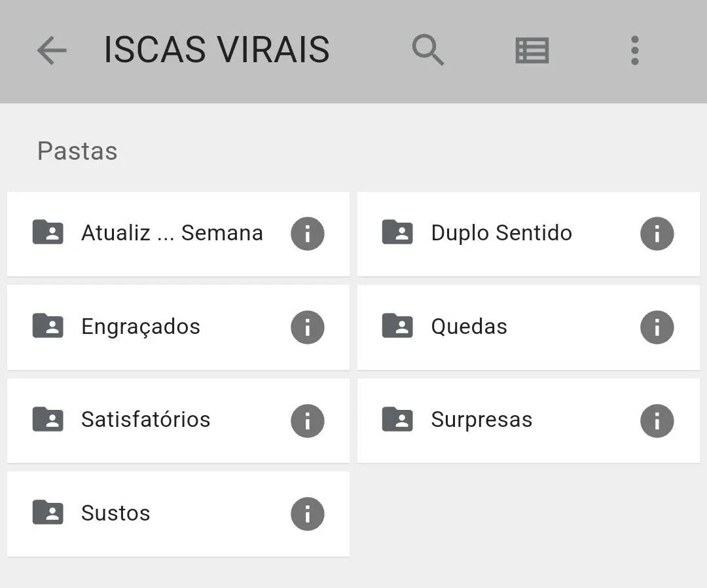Go back using the arrow icon
This screenshot has height=588, width=707.
click(x=52, y=50)
